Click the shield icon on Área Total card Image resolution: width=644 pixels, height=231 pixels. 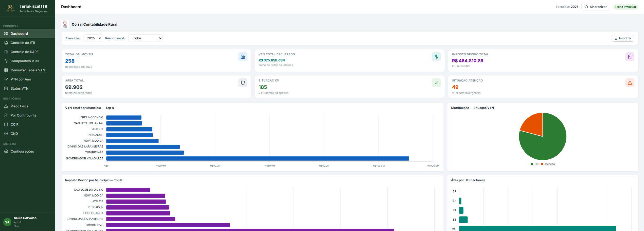point(243,83)
